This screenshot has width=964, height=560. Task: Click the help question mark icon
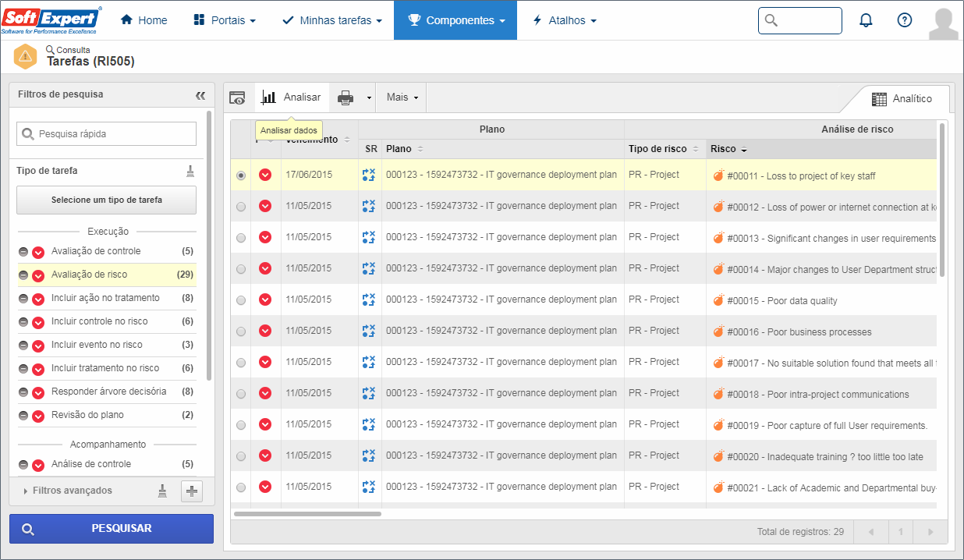[905, 20]
